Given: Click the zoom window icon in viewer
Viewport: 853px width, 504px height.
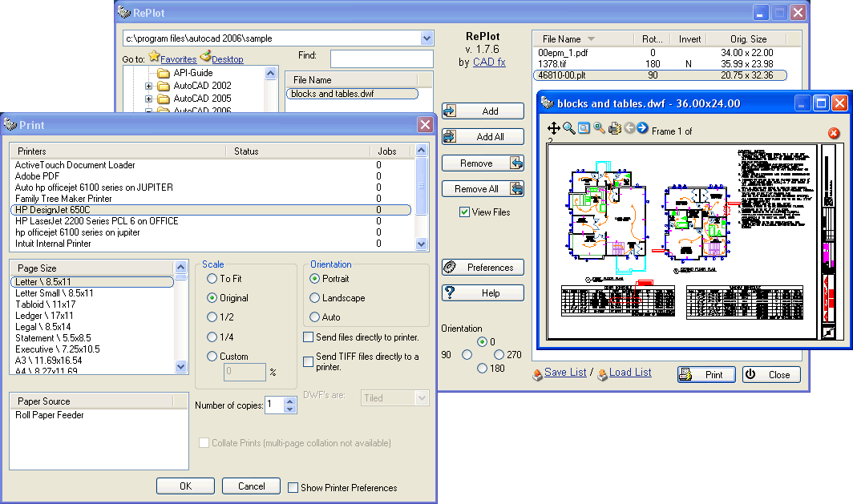Looking at the screenshot, I should point(584,128).
